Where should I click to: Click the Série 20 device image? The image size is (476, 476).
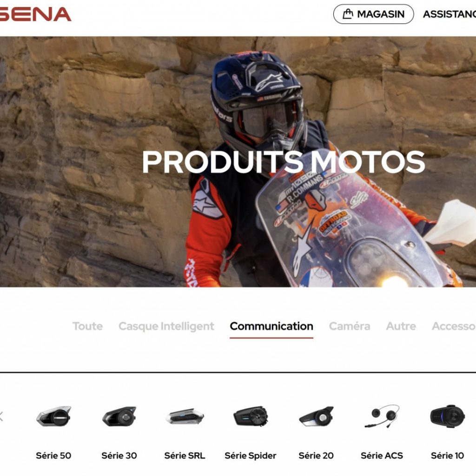tap(316, 416)
